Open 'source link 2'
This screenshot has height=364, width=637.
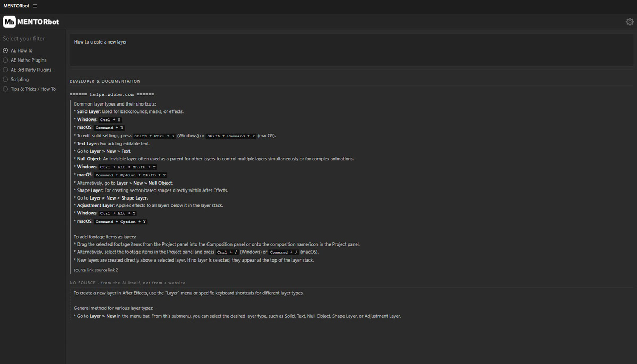tap(106, 270)
